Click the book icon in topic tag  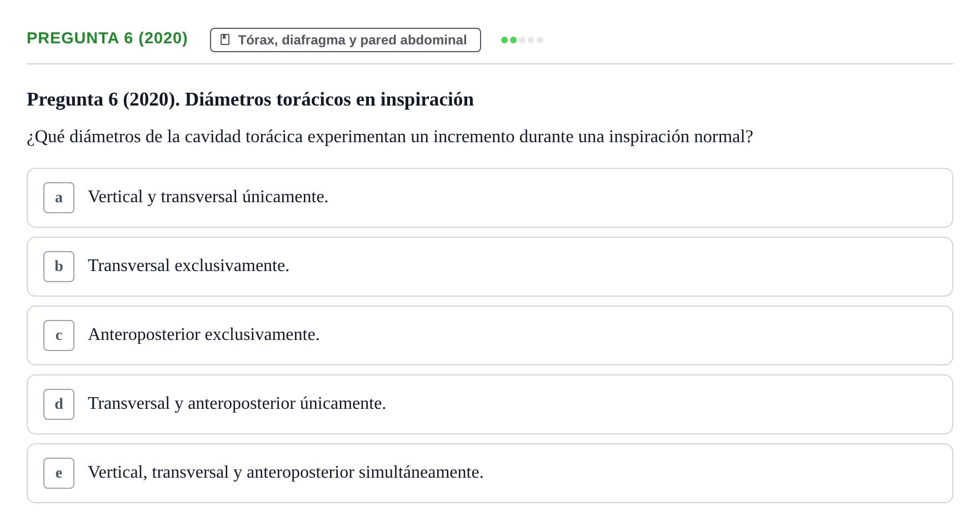click(x=225, y=39)
